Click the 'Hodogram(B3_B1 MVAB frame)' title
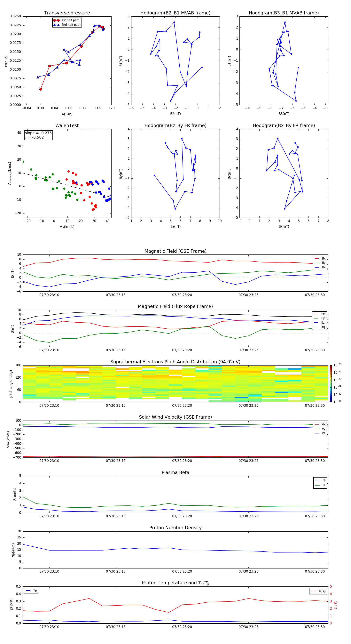This screenshot has width=351, height=644. click(284, 13)
